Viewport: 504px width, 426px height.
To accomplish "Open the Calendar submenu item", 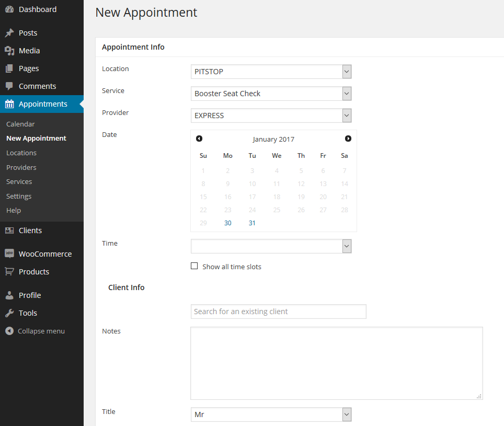I will pyautogui.click(x=20, y=124).
